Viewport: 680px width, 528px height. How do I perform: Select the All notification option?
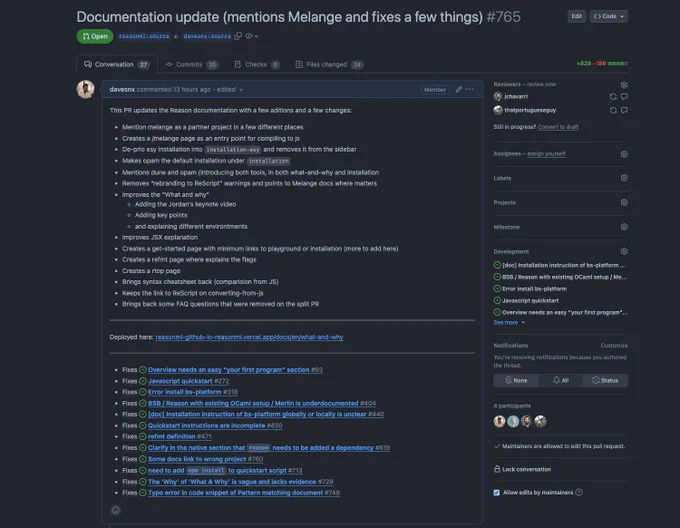(561, 380)
